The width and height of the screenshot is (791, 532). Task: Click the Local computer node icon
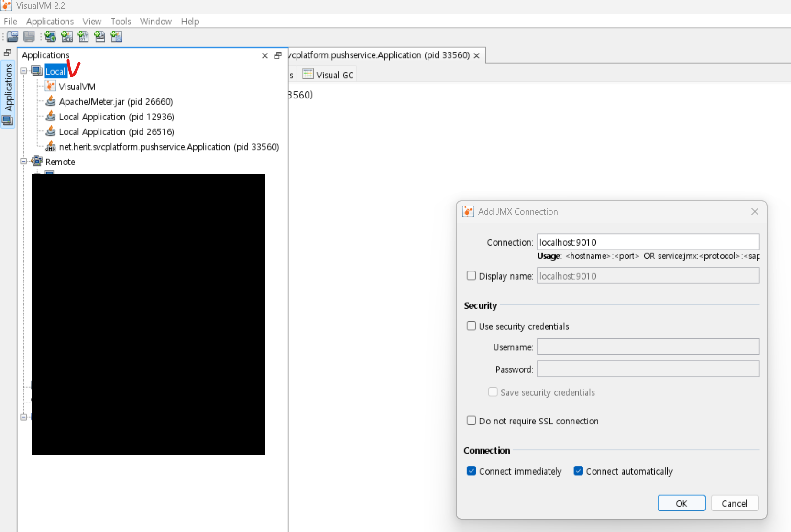(x=37, y=71)
